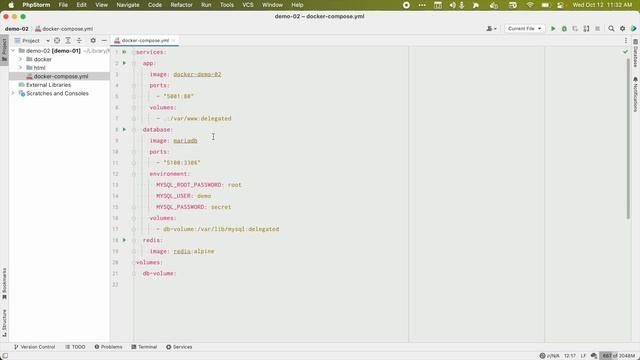Open the VCS menu
This screenshot has width=640, height=360.
click(x=248, y=5)
